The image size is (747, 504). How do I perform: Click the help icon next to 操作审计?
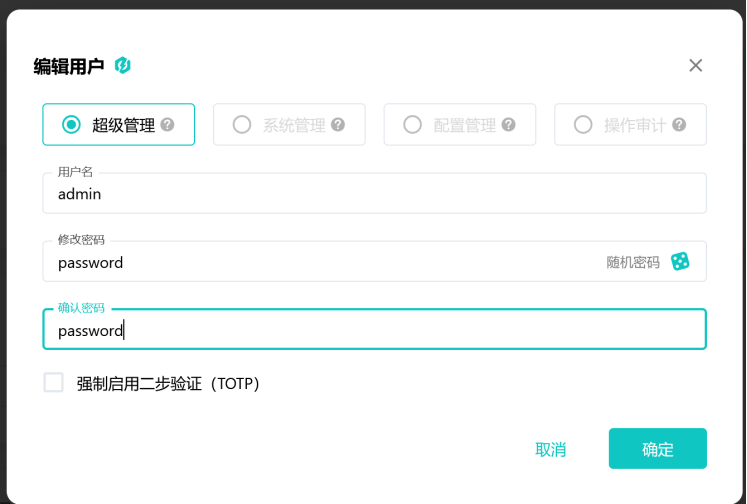(679, 125)
